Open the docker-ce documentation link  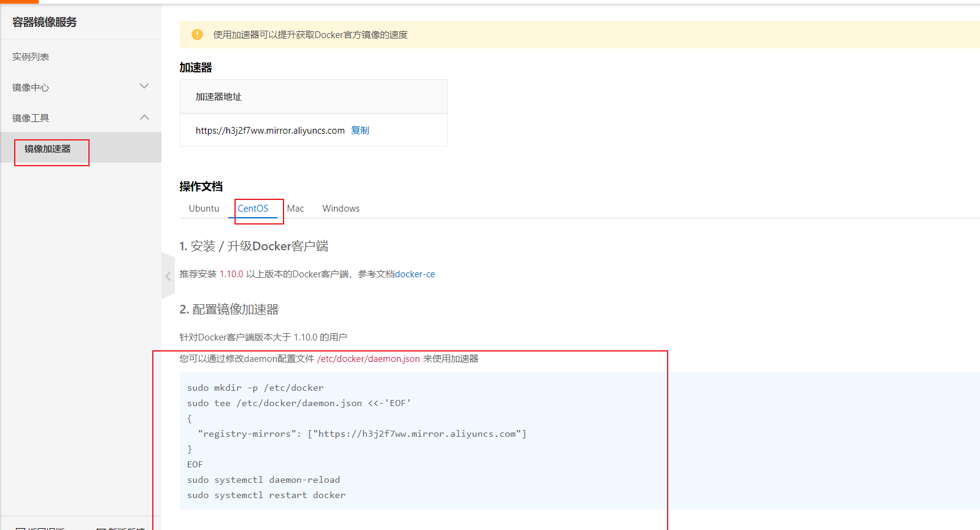point(415,274)
